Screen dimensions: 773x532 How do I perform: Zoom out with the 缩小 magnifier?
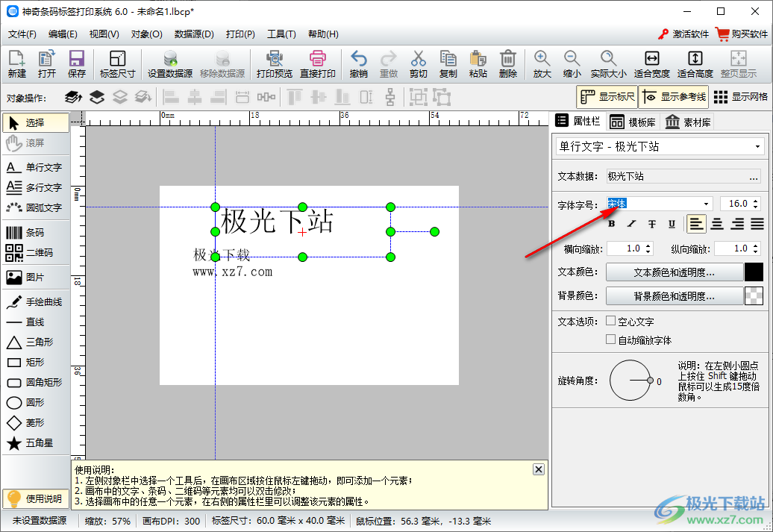(x=572, y=63)
